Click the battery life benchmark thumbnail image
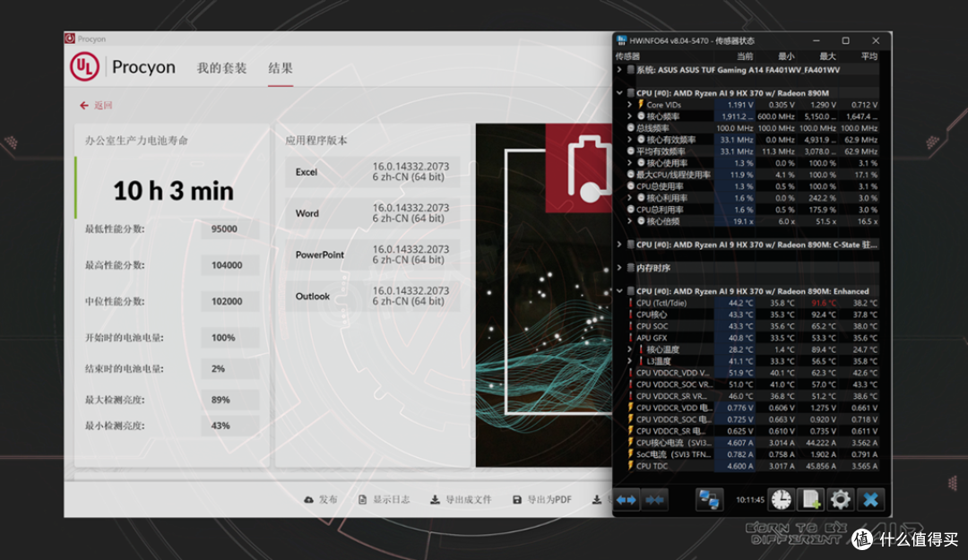The width and height of the screenshot is (968, 560). pyautogui.click(x=543, y=295)
